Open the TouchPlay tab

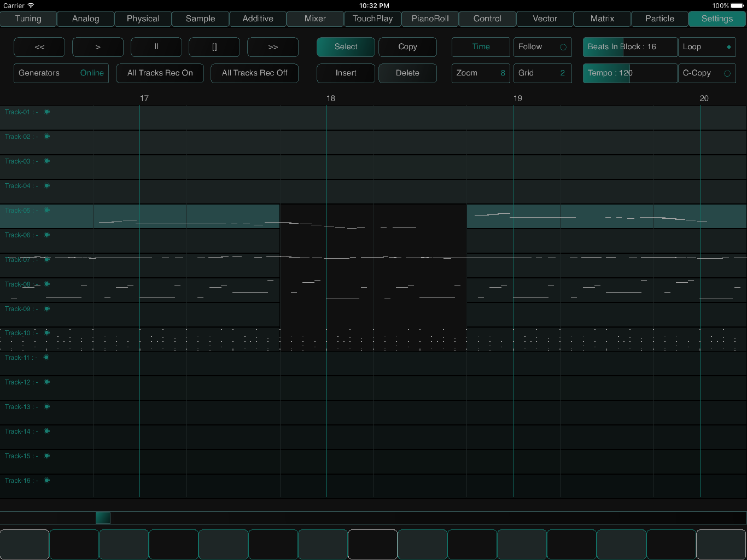[x=373, y=19]
